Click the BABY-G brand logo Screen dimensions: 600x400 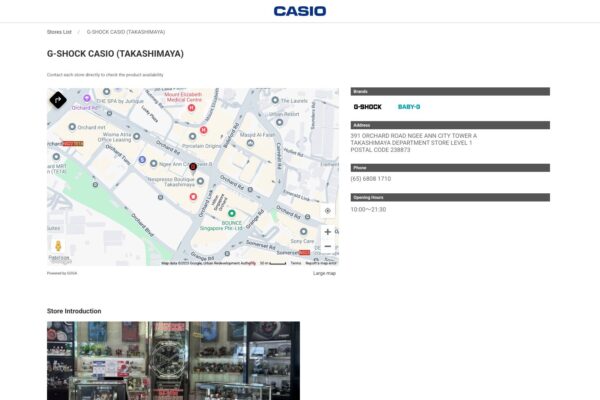point(409,107)
